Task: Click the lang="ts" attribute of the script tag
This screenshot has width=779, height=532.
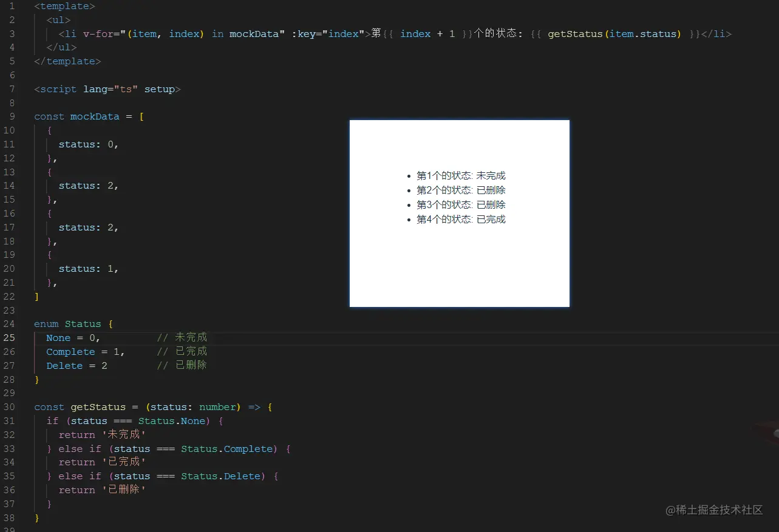Action: coord(111,89)
